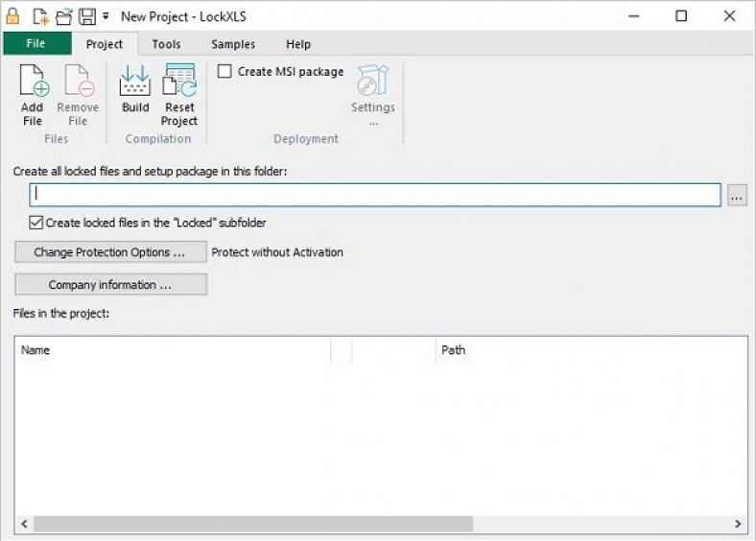Enable Create MSI package checkbox
Image resolution: width=756 pixels, height=541 pixels.
(224, 71)
